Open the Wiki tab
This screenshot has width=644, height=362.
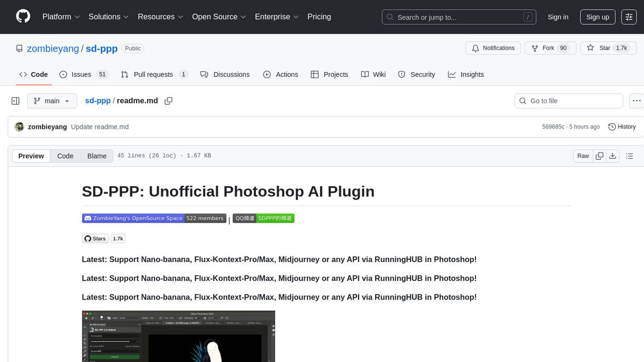click(374, 74)
